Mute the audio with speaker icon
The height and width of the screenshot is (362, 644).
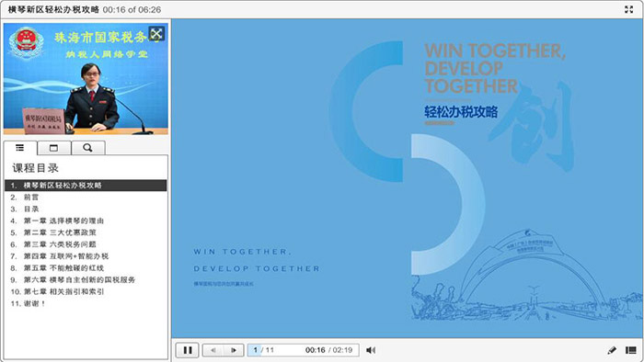(371, 350)
